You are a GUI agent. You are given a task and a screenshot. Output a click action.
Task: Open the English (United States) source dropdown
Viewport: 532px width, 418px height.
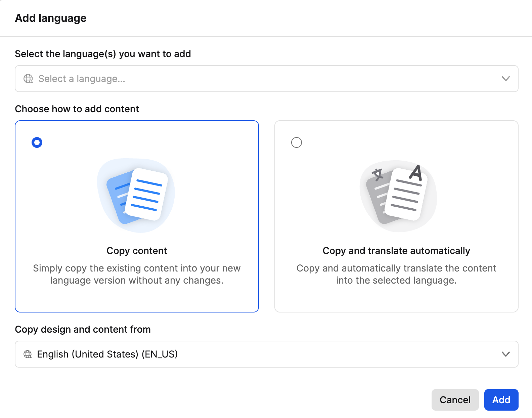click(267, 354)
